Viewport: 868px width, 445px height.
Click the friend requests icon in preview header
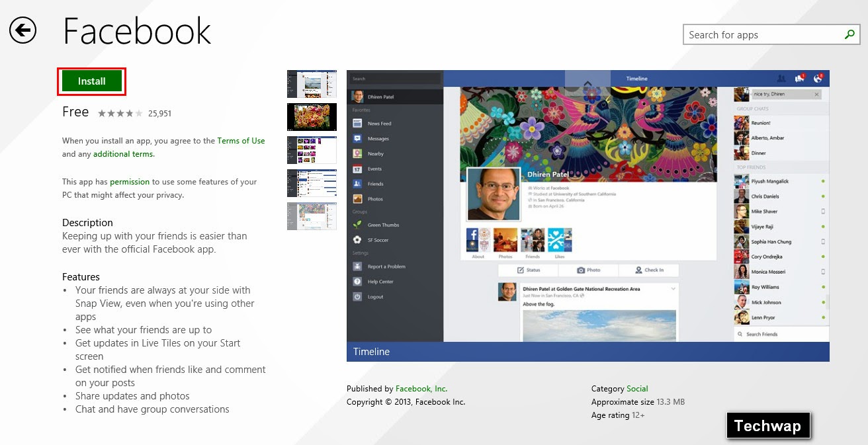coord(781,79)
